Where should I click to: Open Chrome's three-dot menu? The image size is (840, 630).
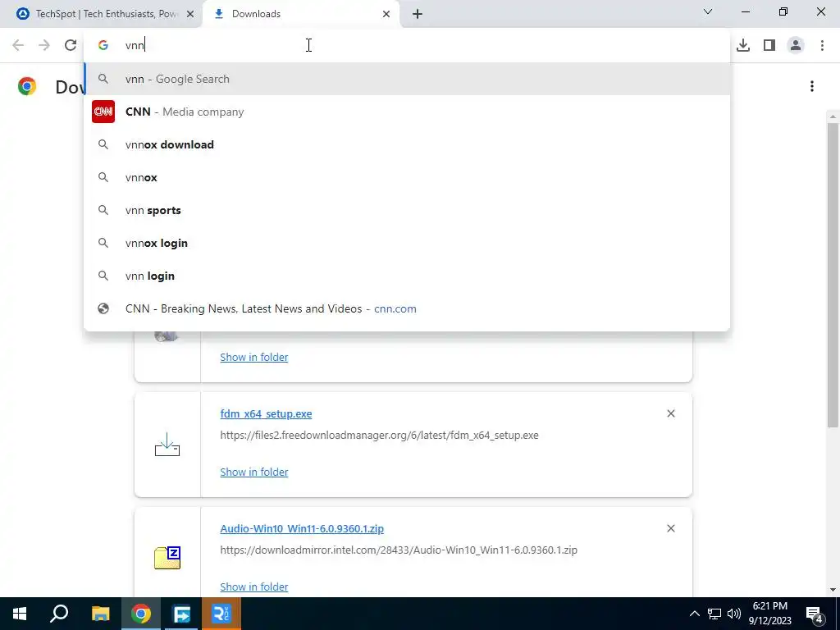tap(822, 45)
